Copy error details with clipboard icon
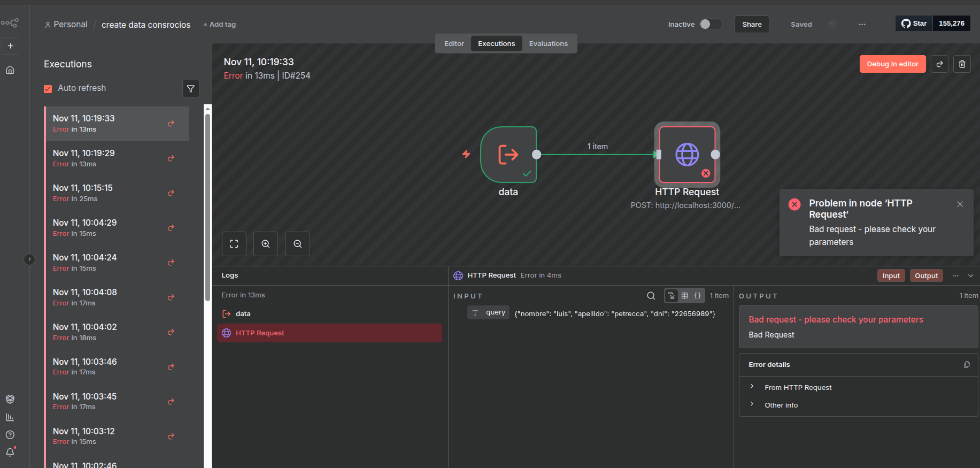The image size is (980, 468). [x=967, y=365]
